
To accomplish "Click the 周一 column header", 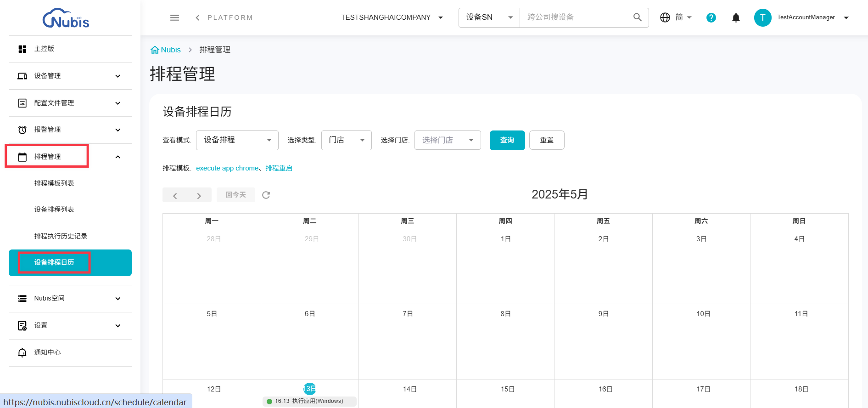I will (x=212, y=221).
